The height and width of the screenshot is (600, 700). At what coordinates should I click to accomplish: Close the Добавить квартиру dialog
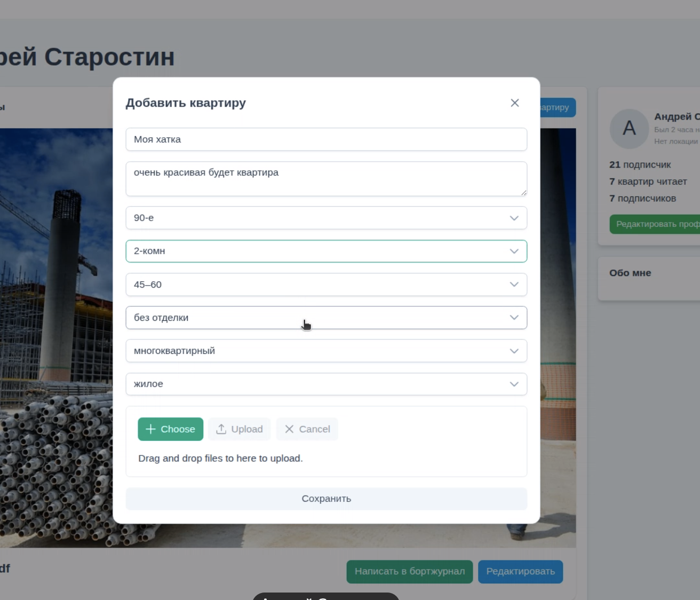pyautogui.click(x=514, y=103)
